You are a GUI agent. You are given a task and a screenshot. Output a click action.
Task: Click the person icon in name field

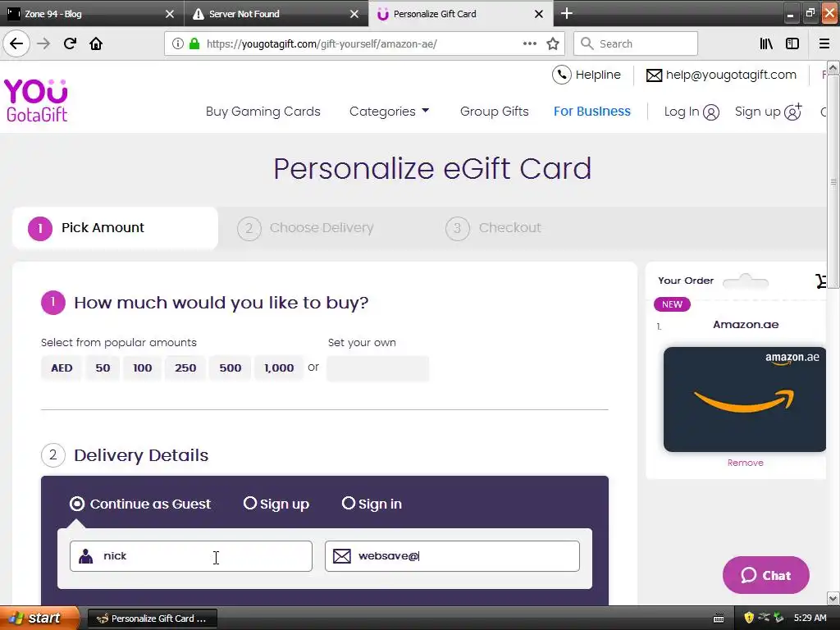click(85, 556)
